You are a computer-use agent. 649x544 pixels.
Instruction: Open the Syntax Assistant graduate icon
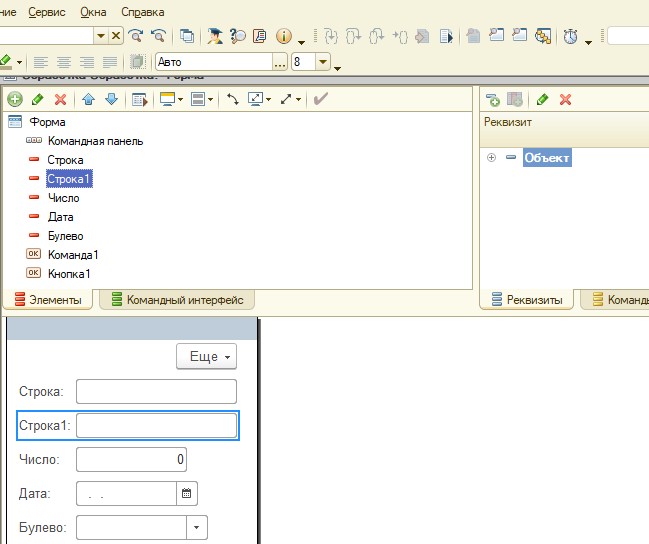215,36
